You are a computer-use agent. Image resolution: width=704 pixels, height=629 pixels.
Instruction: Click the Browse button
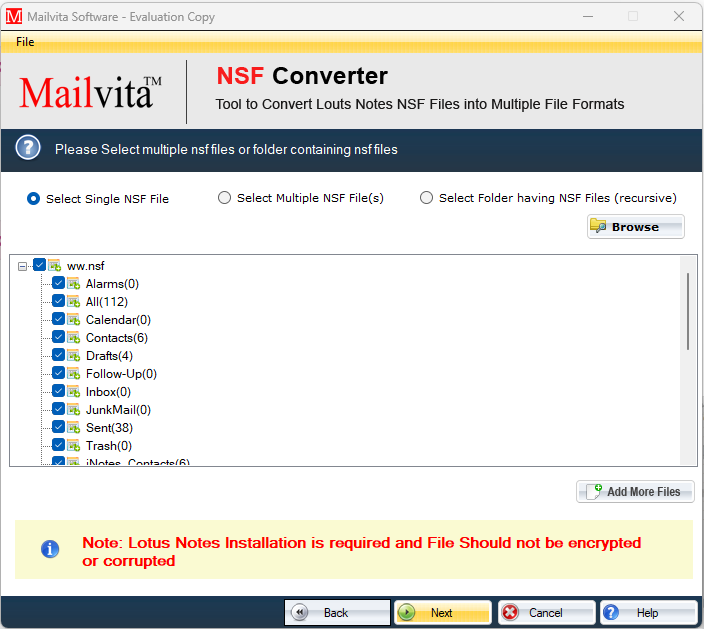pos(635,227)
